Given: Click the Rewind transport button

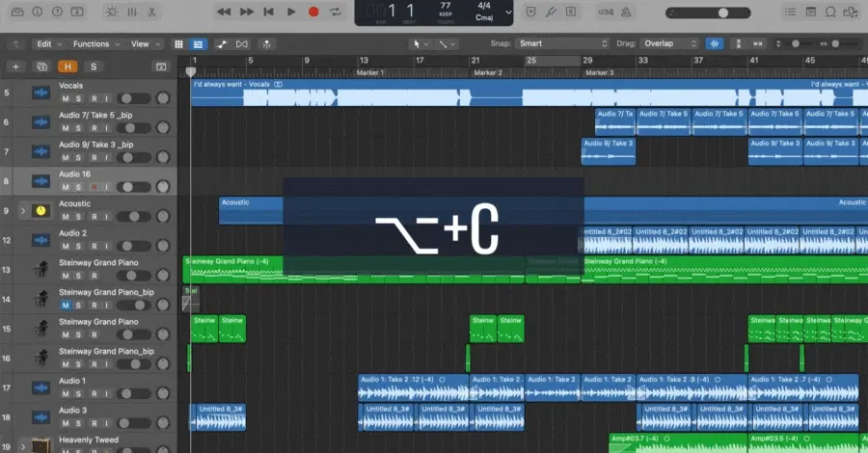Looking at the screenshot, I should click(224, 12).
